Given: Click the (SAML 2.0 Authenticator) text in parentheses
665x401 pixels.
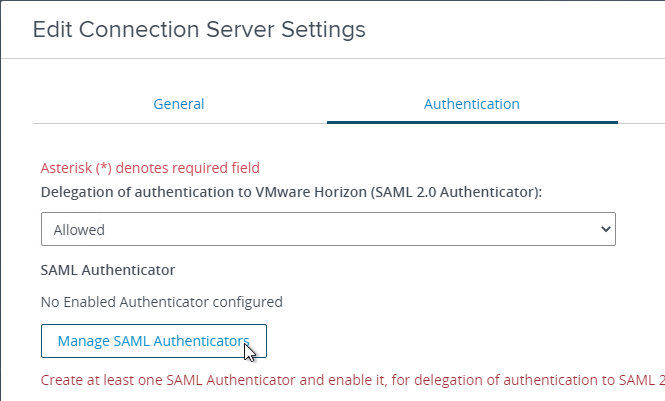Looking at the screenshot, I should (x=456, y=192).
